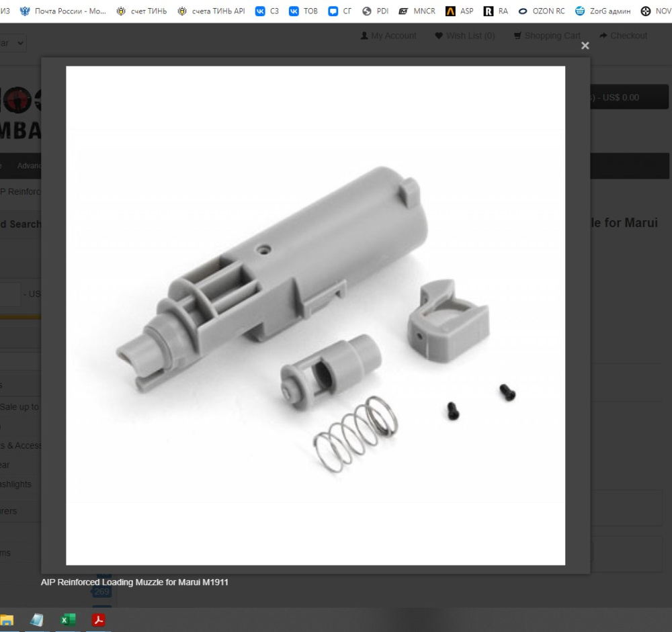The width and height of the screenshot is (672, 632).
Task: Open the ZorG админ bookmark
Action: 603,11
